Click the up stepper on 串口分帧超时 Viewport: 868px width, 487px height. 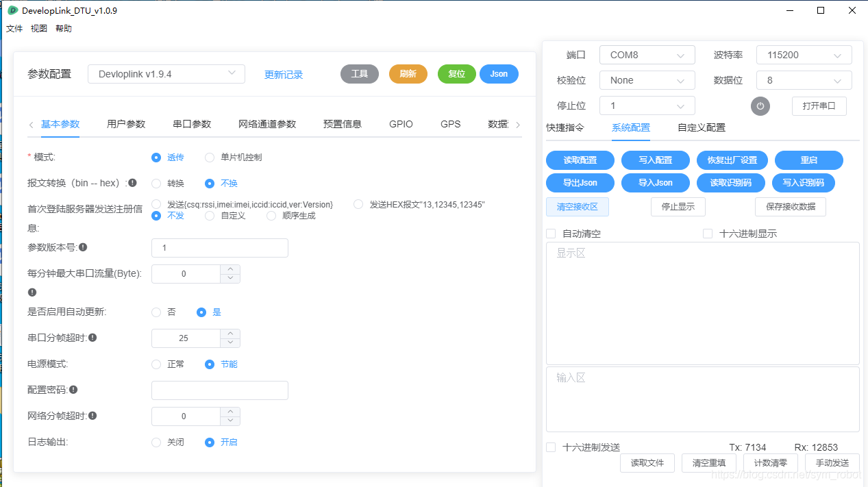coord(232,334)
